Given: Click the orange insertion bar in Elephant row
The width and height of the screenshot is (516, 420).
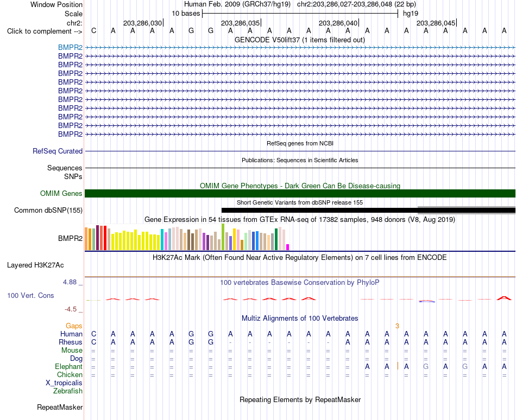Looking at the screenshot, I should 398,366.
